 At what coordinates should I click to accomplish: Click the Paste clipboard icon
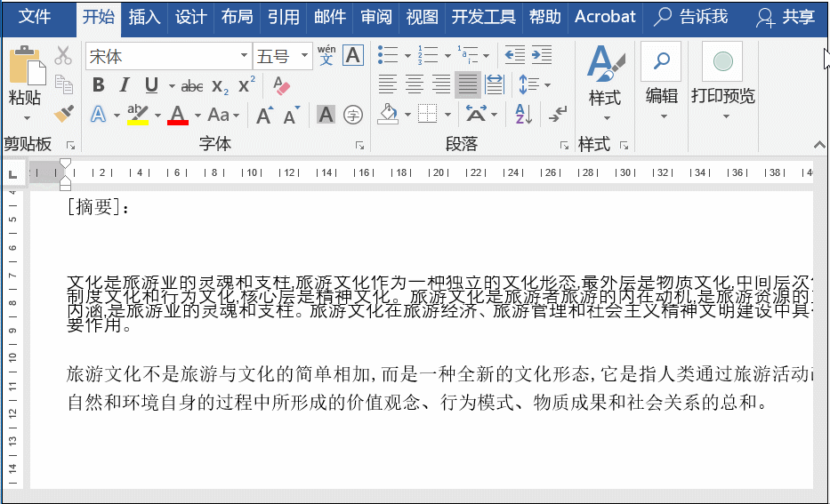(x=27, y=65)
